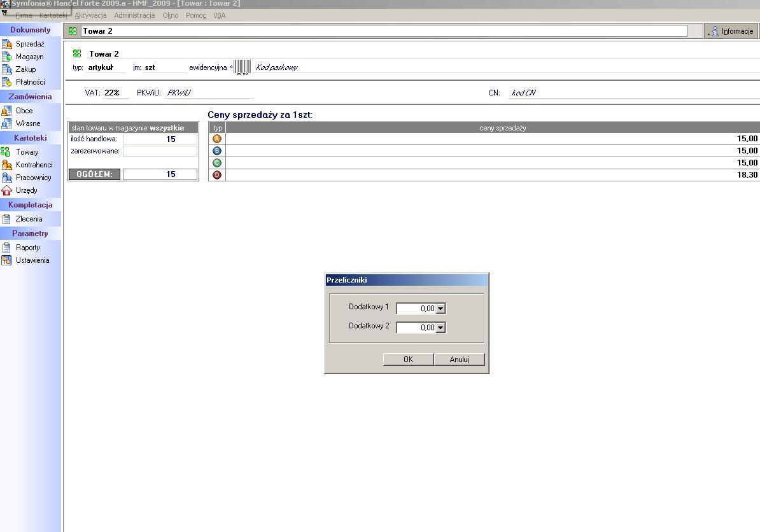This screenshot has width=760, height=532.
Task: Collapse the Parametry sidebar section
Action: [31, 233]
